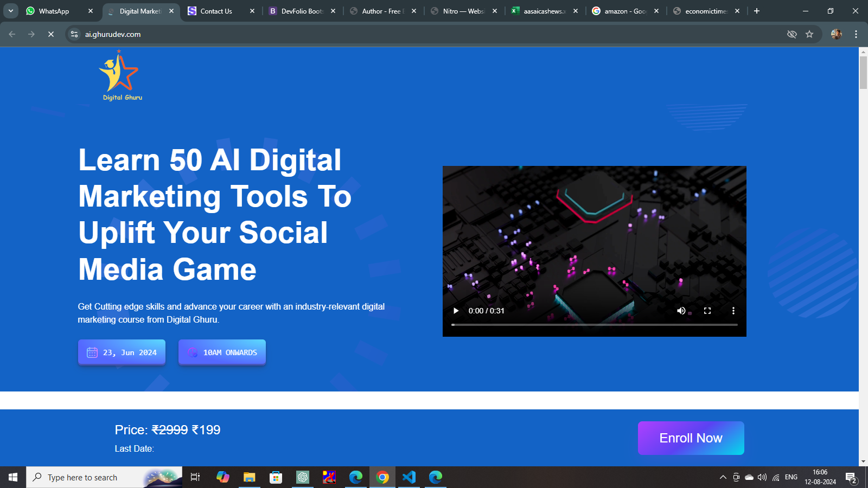
Task: Mute the video volume speaker icon
Action: (x=681, y=311)
